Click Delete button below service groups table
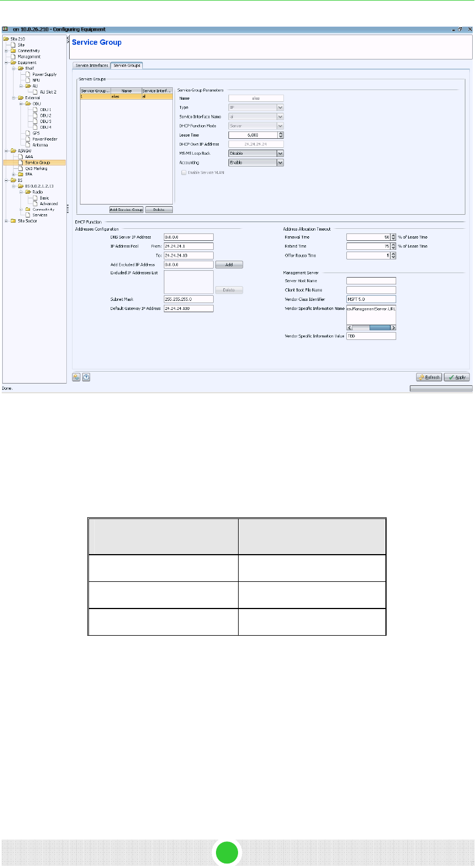The image size is (475, 868). (x=159, y=210)
